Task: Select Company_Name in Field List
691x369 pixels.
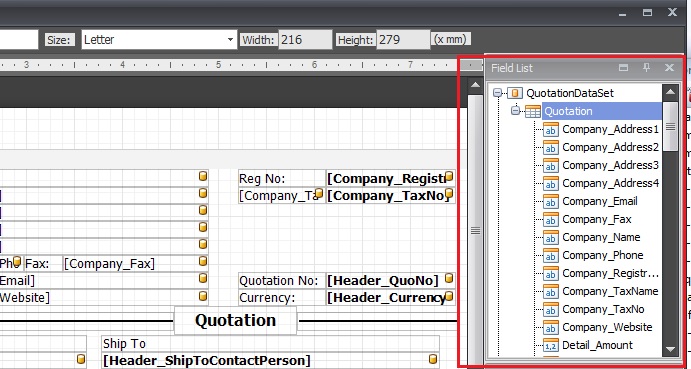Action: pyautogui.click(x=601, y=238)
